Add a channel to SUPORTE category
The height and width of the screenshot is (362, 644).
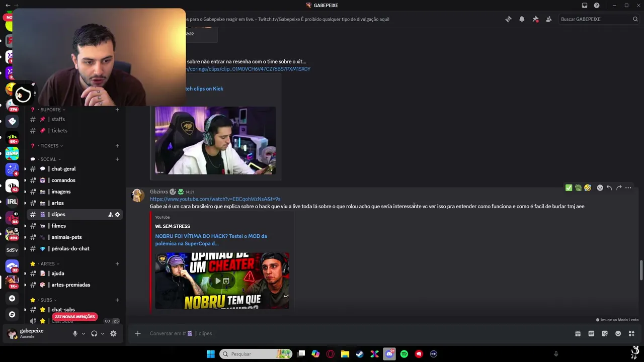click(x=117, y=110)
